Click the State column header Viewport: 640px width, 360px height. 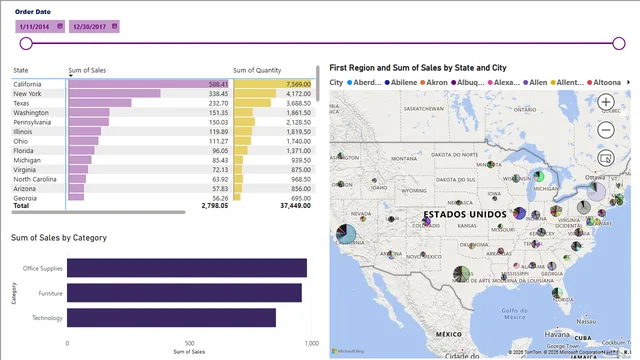pyautogui.click(x=21, y=70)
